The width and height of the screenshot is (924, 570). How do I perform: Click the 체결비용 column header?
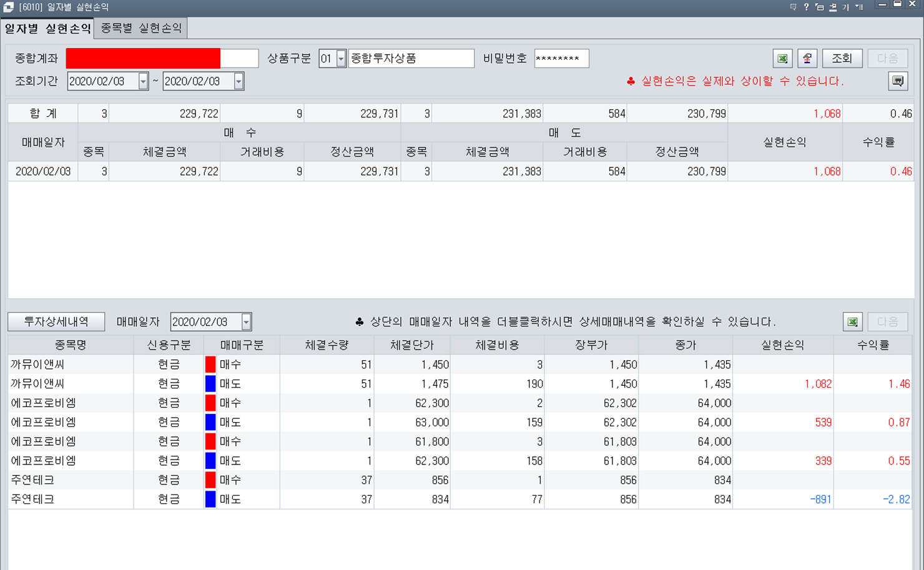pyautogui.click(x=497, y=345)
